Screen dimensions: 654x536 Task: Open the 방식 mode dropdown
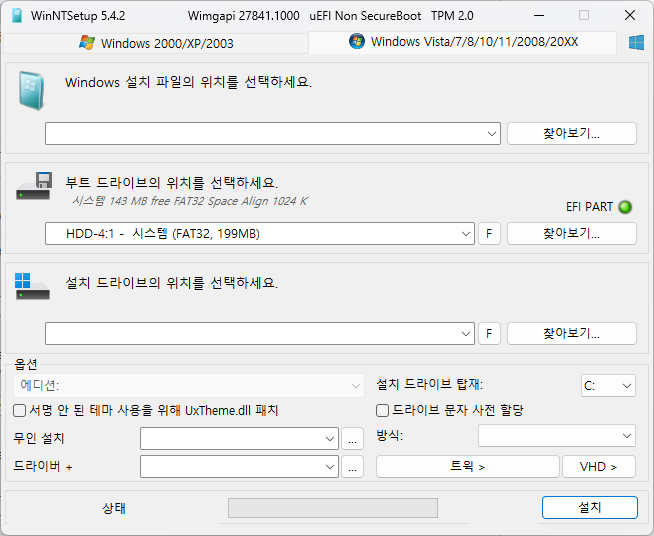click(557, 435)
